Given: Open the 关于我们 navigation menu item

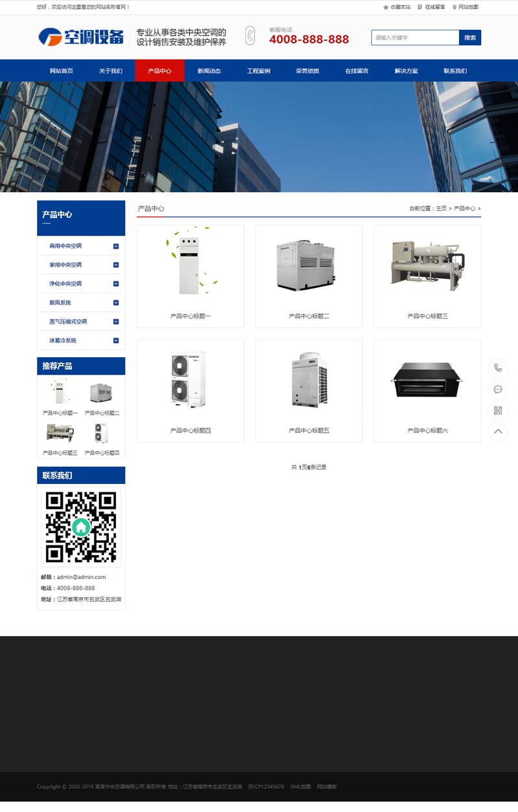Looking at the screenshot, I should pyautogui.click(x=111, y=71).
